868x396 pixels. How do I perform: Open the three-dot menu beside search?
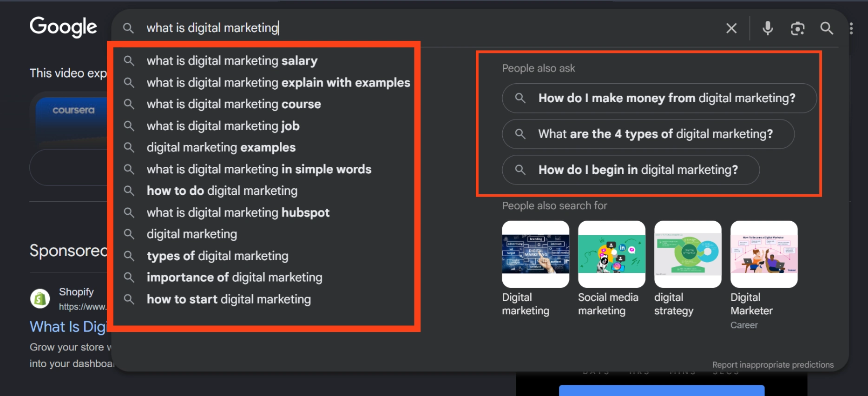tap(851, 28)
